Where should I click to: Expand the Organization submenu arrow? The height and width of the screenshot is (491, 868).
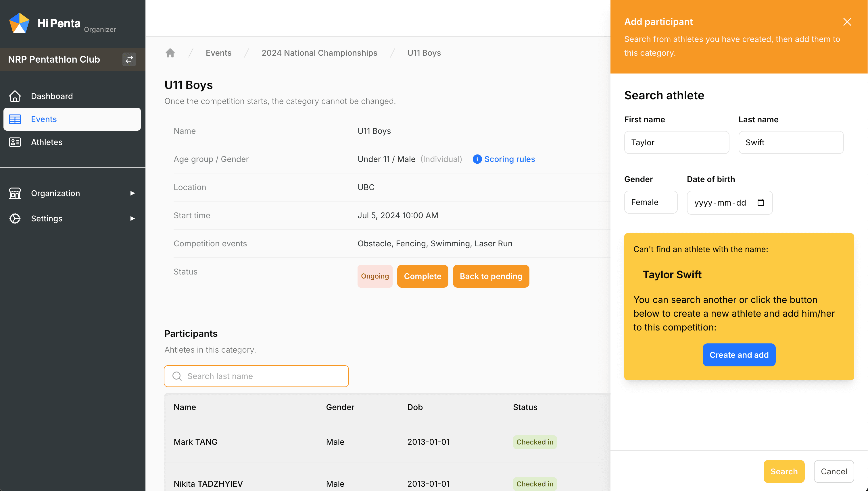pyautogui.click(x=132, y=193)
